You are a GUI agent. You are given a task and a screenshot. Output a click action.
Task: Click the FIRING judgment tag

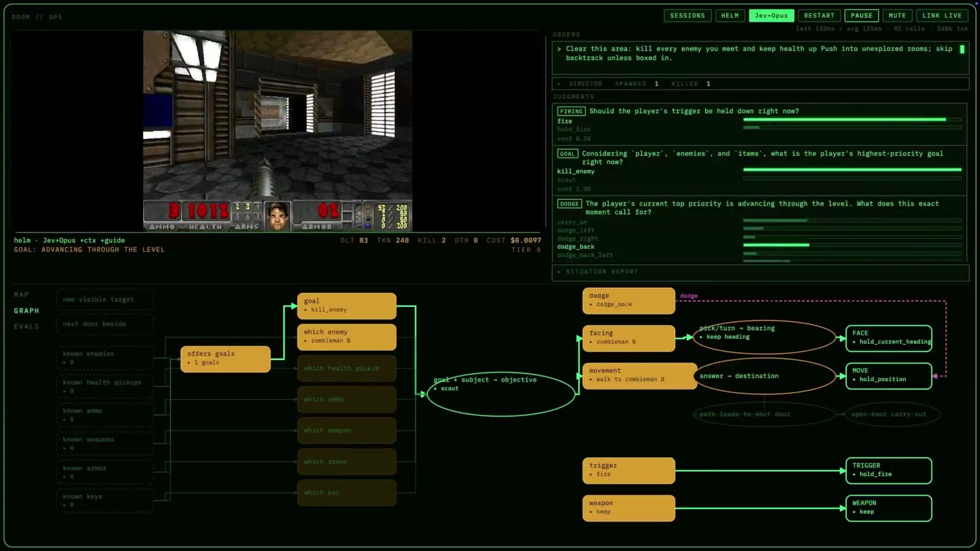571,111
